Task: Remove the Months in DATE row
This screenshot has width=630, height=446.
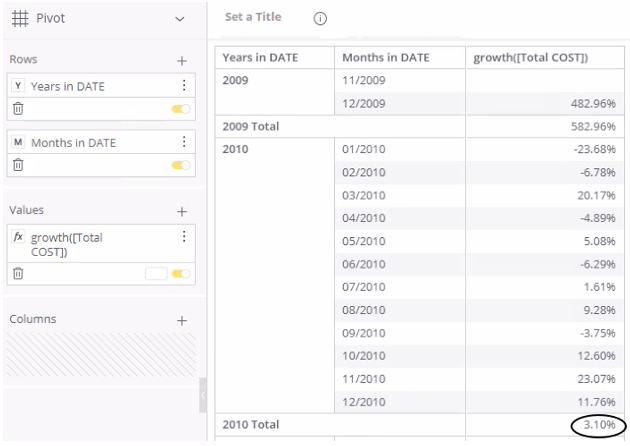Action: [x=17, y=163]
